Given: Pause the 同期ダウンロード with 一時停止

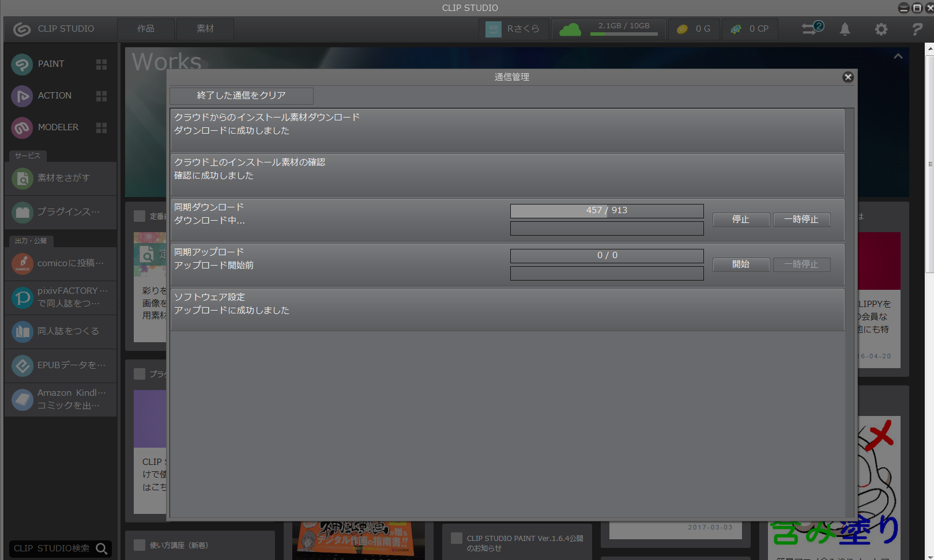Looking at the screenshot, I should [801, 220].
